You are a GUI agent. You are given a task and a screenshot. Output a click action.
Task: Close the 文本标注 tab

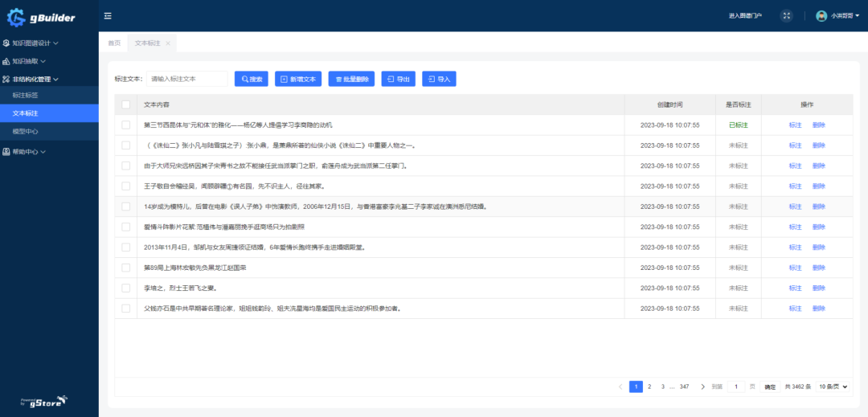tap(168, 43)
